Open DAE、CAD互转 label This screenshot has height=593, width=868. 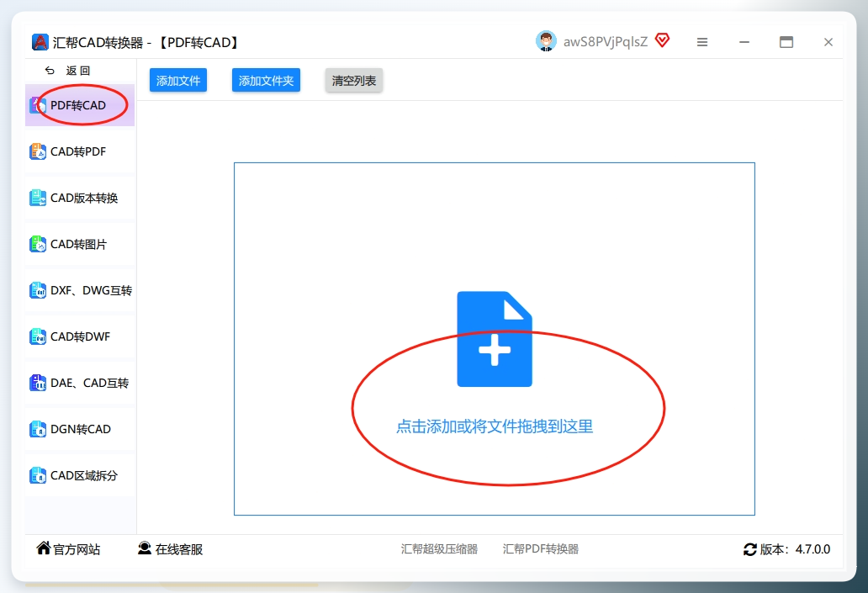pyautogui.click(x=90, y=383)
